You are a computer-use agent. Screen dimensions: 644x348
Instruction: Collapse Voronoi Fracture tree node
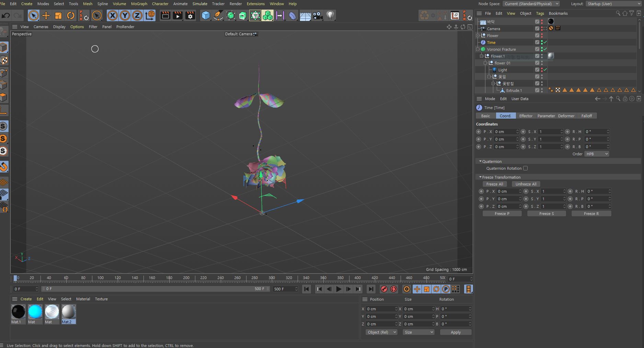click(x=478, y=49)
